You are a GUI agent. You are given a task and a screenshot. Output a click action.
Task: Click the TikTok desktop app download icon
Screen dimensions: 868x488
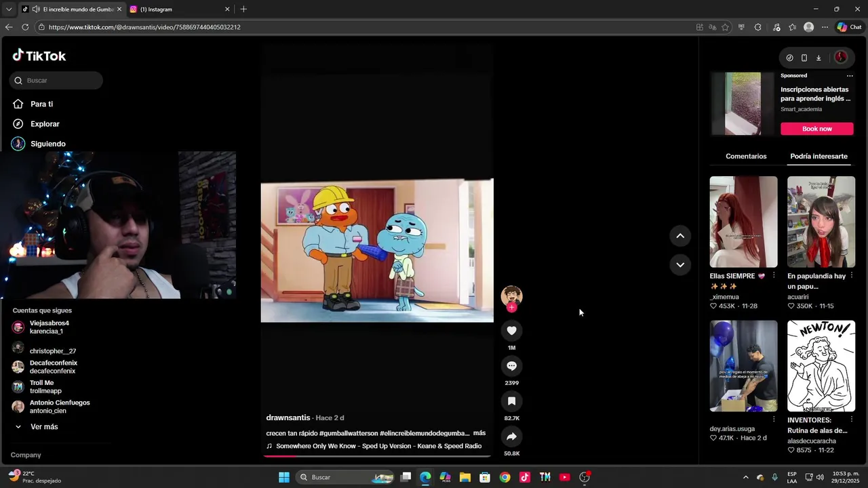[818, 58]
